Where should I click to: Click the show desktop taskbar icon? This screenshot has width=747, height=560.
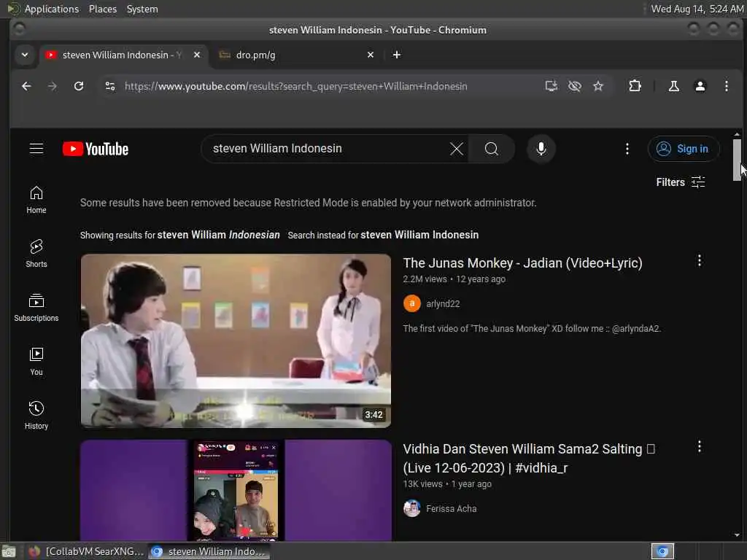coord(9,552)
